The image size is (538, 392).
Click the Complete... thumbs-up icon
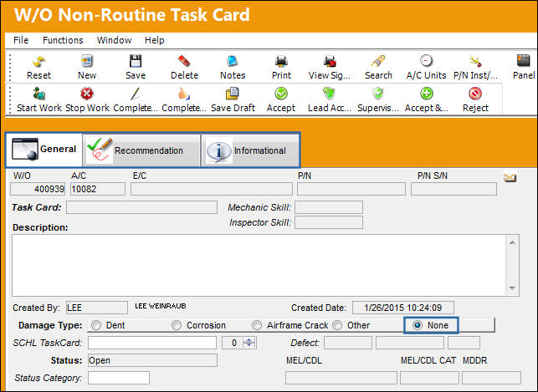click(184, 94)
